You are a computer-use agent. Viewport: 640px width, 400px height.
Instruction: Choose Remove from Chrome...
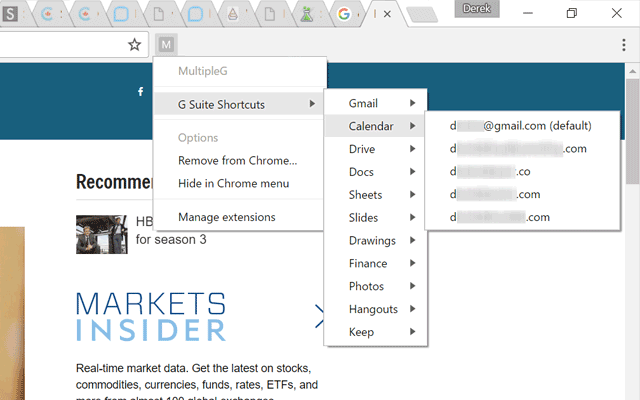coord(239,160)
